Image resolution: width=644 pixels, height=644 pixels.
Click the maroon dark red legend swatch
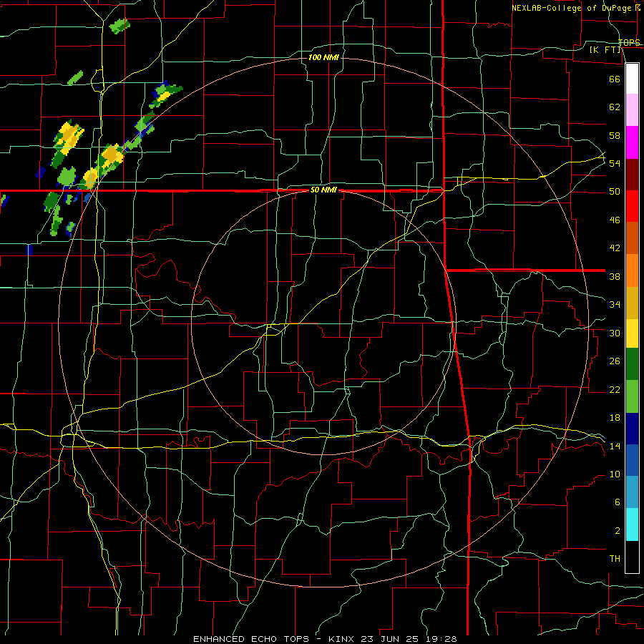632,175
